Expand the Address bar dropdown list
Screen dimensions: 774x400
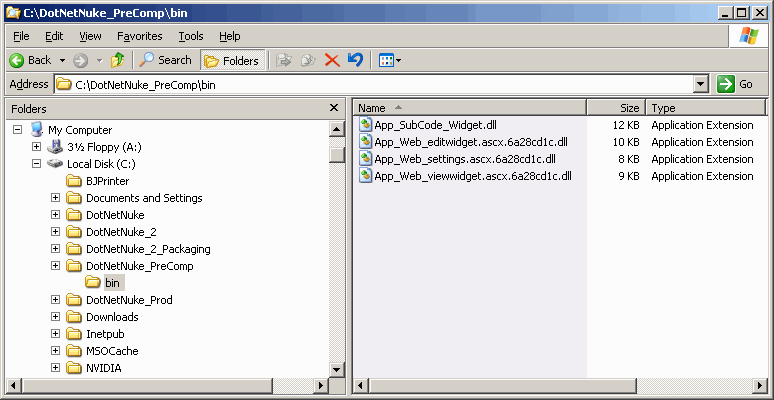tap(701, 84)
